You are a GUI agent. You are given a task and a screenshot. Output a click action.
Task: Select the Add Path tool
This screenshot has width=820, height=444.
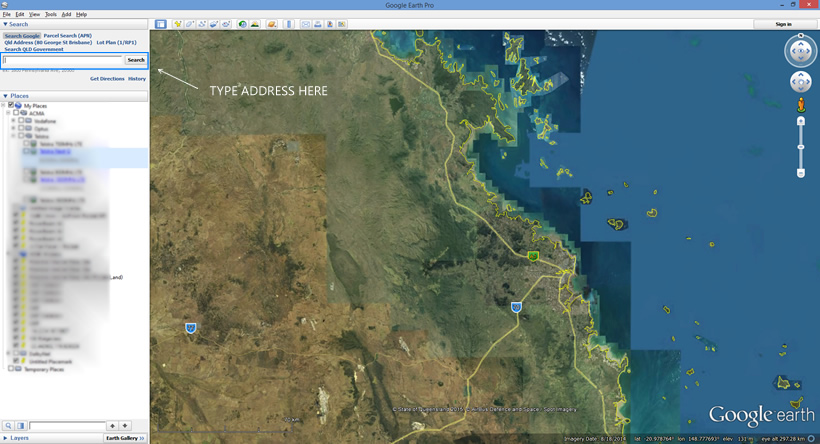click(202, 24)
